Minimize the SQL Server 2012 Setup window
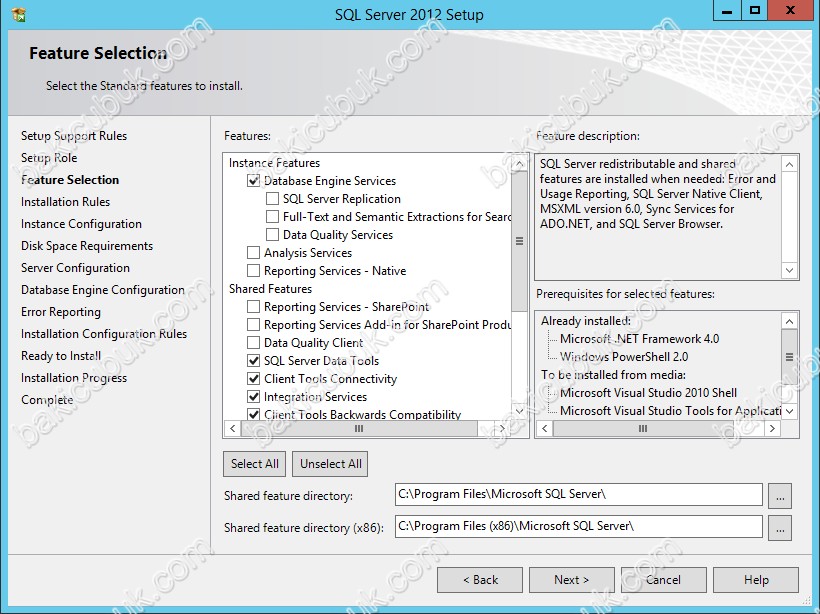 pos(727,10)
